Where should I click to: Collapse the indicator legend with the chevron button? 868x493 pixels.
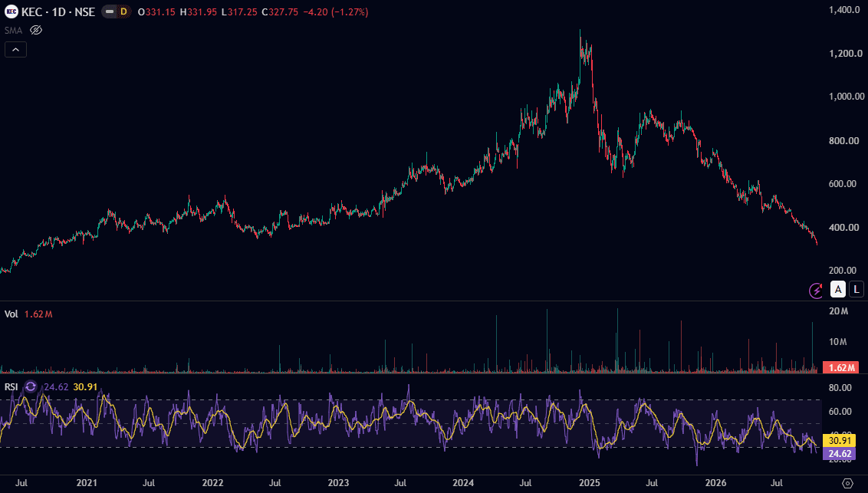pos(15,50)
